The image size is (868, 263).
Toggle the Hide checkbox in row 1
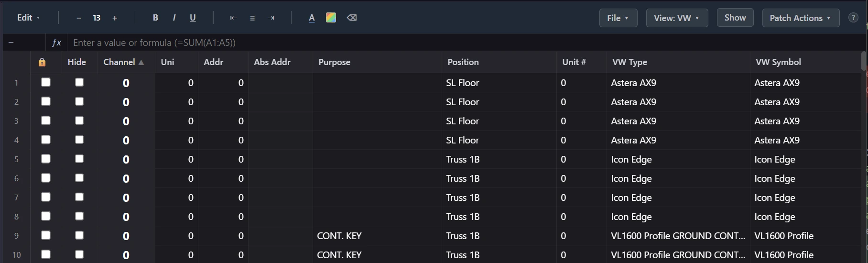point(79,82)
